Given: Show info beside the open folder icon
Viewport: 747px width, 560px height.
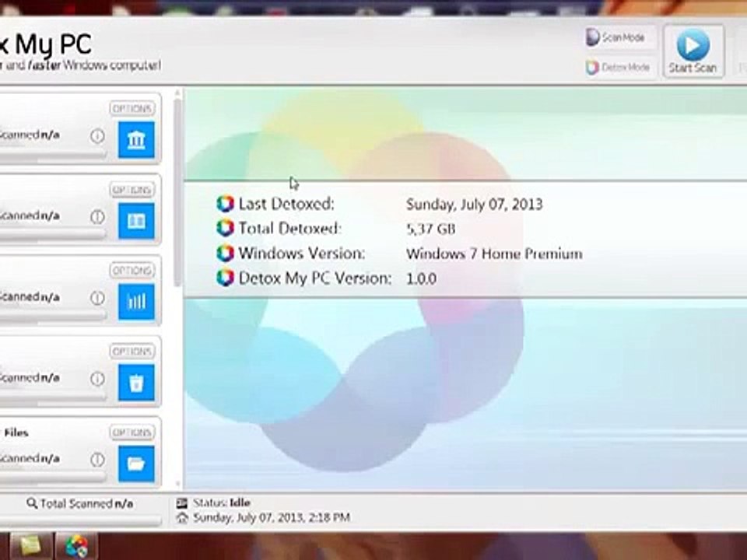Looking at the screenshot, I should pyautogui.click(x=97, y=460).
